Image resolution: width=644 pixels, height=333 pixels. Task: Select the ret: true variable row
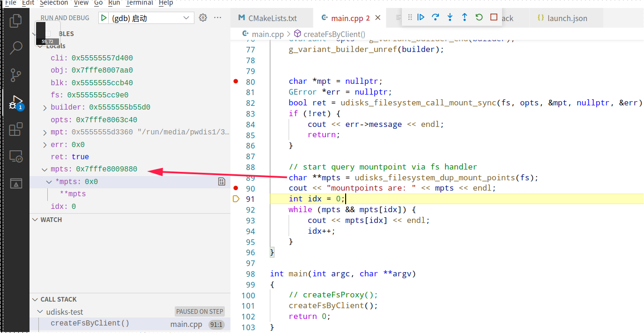point(130,157)
